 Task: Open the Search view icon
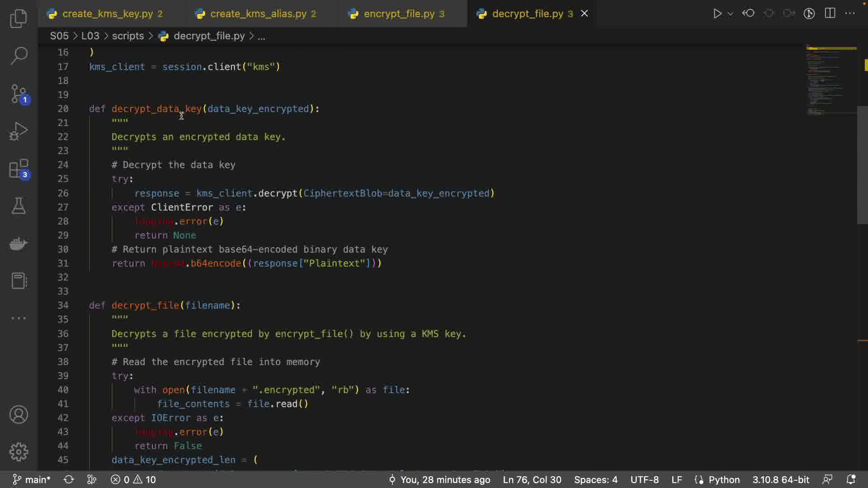point(19,56)
